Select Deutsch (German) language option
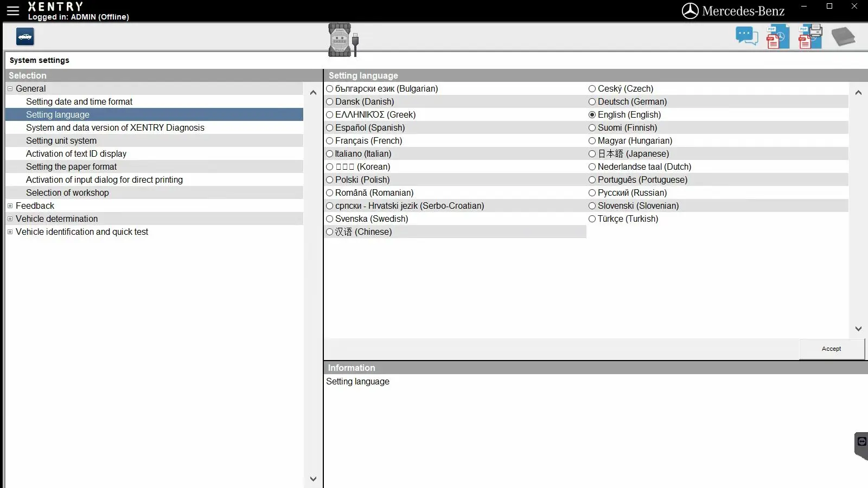The width and height of the screenshot is (868, 488). coord(592,101)
